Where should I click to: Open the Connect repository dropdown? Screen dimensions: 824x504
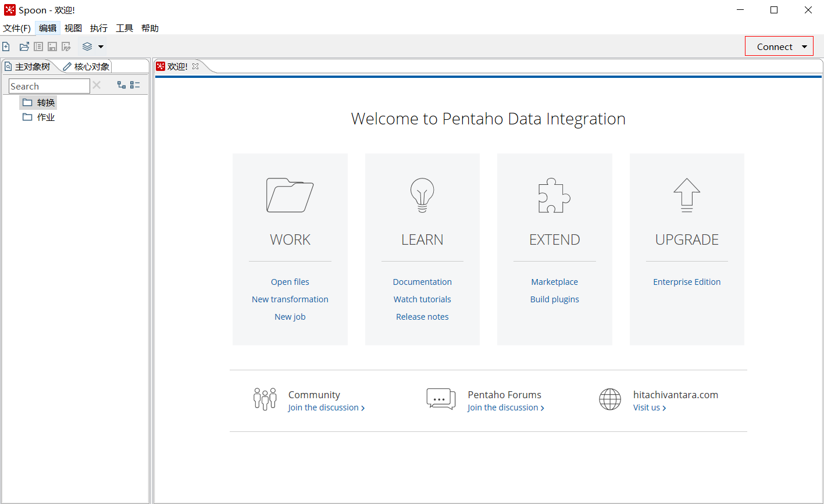click(x=779, y=47)
